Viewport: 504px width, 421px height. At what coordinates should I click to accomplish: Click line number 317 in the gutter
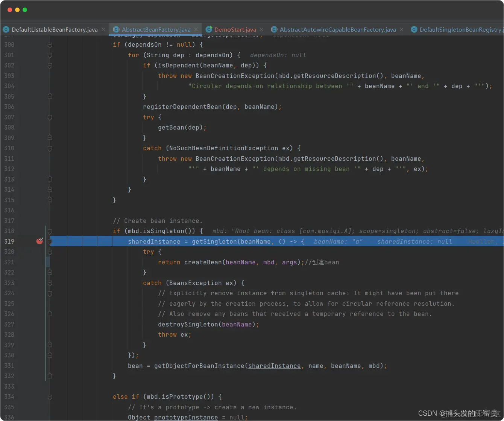(9, 221)
